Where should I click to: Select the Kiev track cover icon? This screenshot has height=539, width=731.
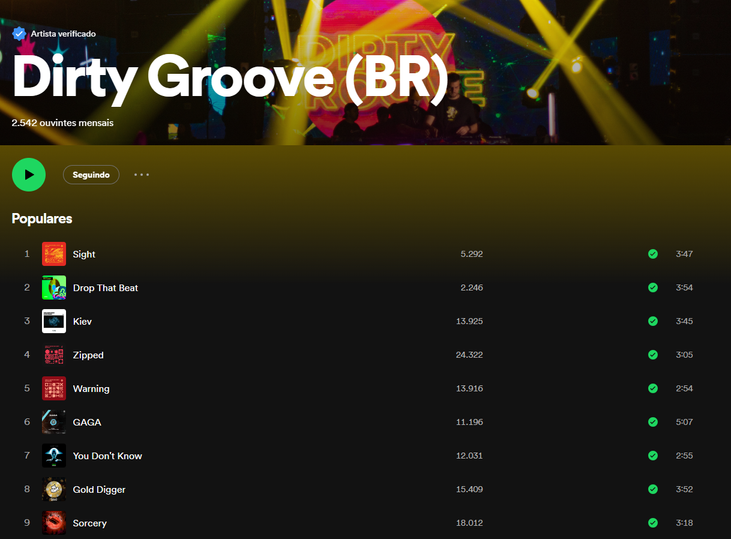54,321
